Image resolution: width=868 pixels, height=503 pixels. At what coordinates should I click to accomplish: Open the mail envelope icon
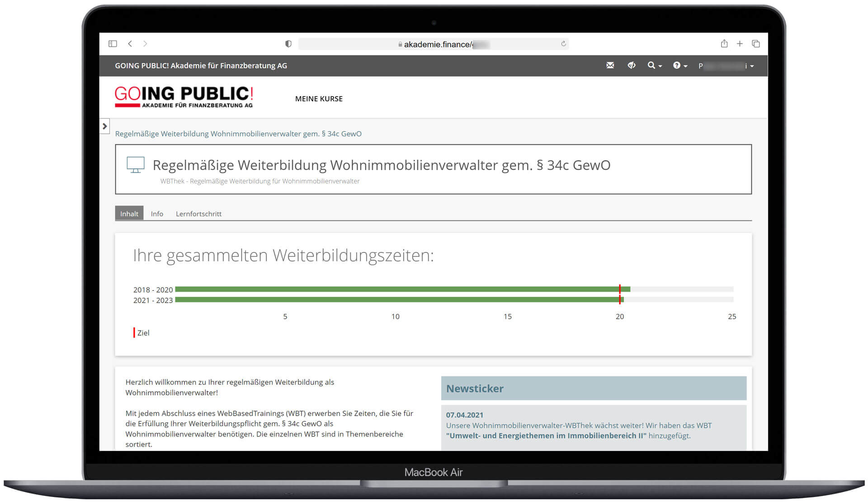[610, 66]
